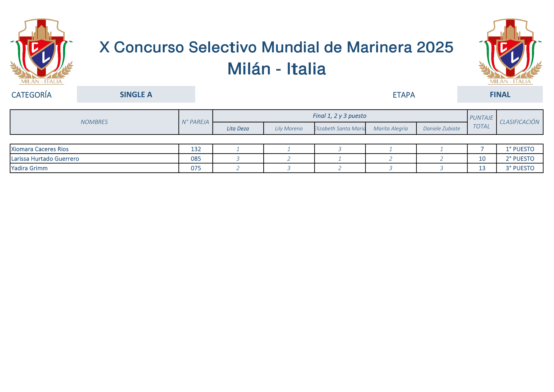This screenshot has height=392, width=554.
Task: Click the Marita Alegría judge header
Action: coord(391,128)
